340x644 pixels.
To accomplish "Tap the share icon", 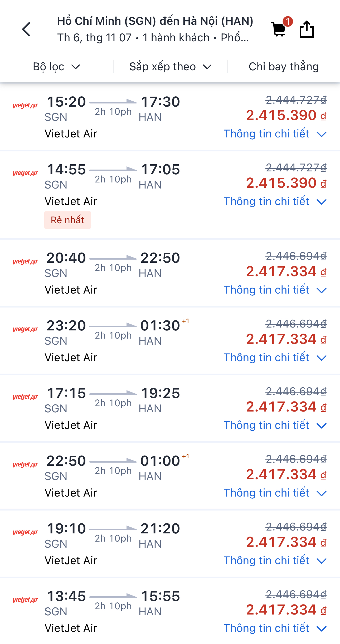I will click(x=307, y=29).
